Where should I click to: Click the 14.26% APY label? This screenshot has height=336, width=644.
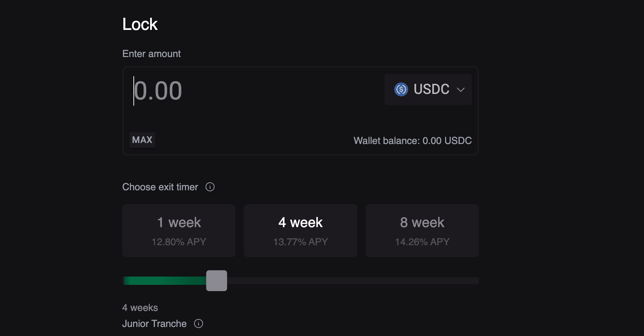422,242
